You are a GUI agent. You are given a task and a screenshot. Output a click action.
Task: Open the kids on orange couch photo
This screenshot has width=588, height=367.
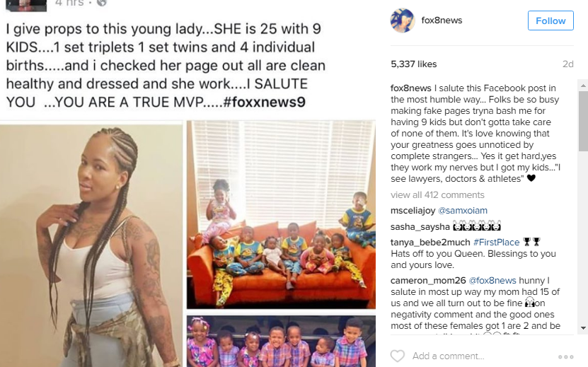click(x=281, y=214)
